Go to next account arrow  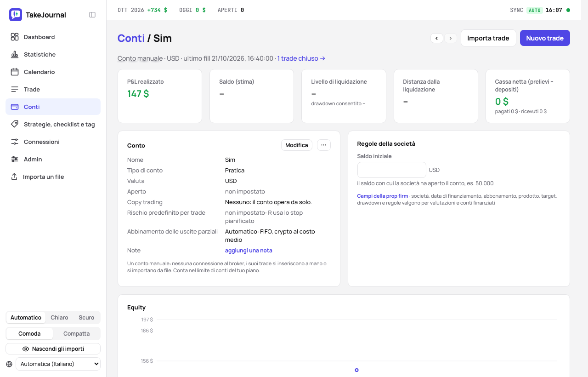point(451,38)
